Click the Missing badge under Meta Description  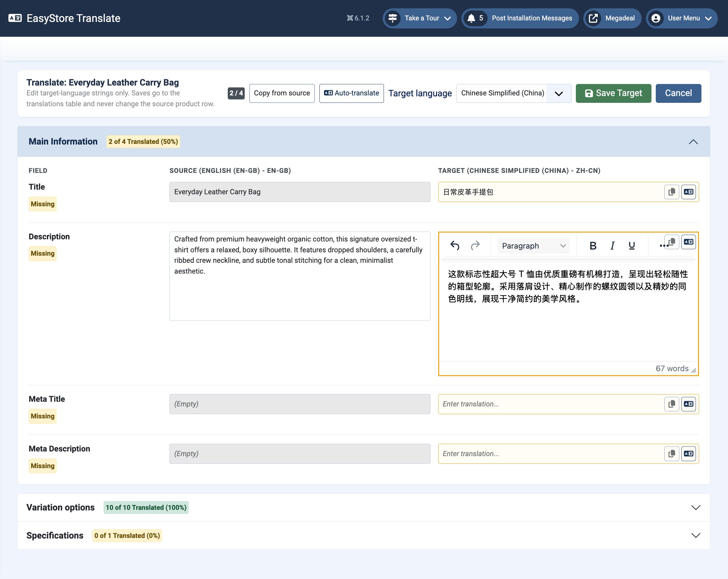click(43, 466)
